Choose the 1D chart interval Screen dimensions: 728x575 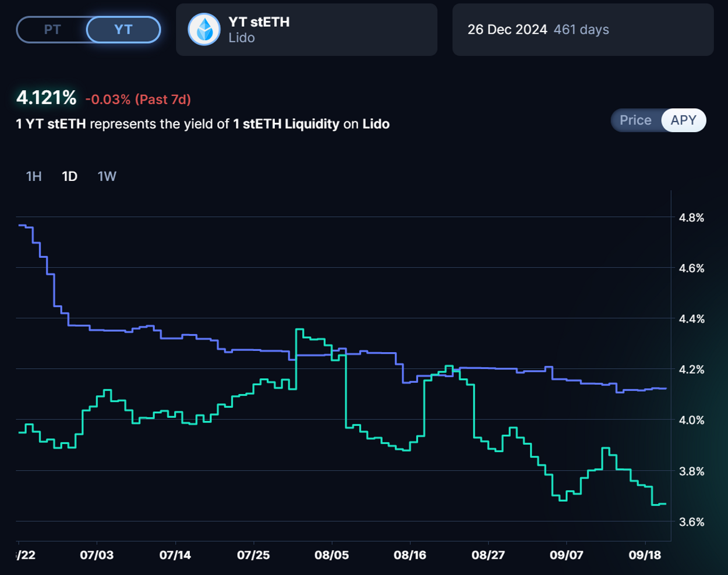(69, 176)
